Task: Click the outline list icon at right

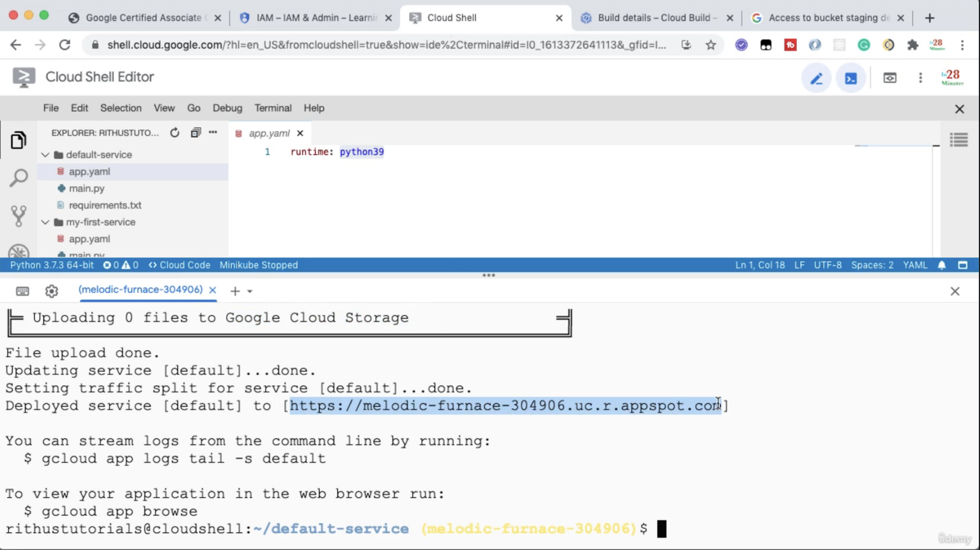Action: (959, 140)
